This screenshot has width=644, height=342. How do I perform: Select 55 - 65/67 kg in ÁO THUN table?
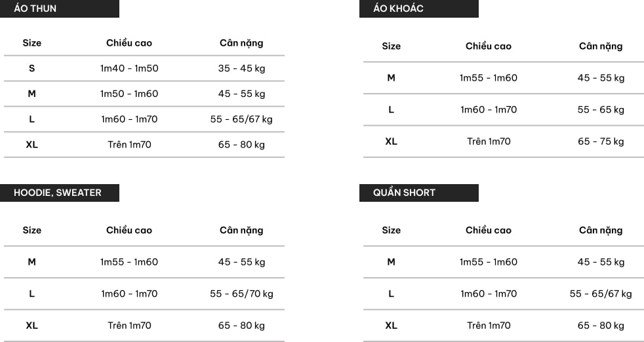[241, 119]
